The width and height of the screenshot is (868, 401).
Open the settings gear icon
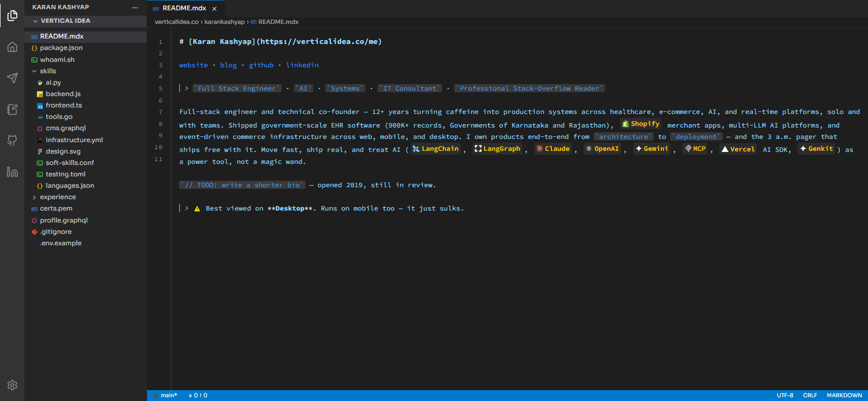[x=12, y=385]
